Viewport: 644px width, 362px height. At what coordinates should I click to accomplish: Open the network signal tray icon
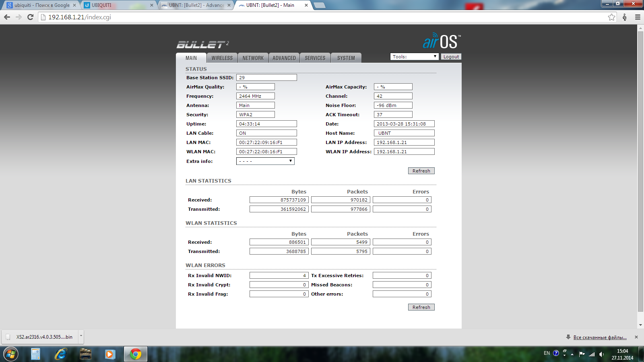592,354
